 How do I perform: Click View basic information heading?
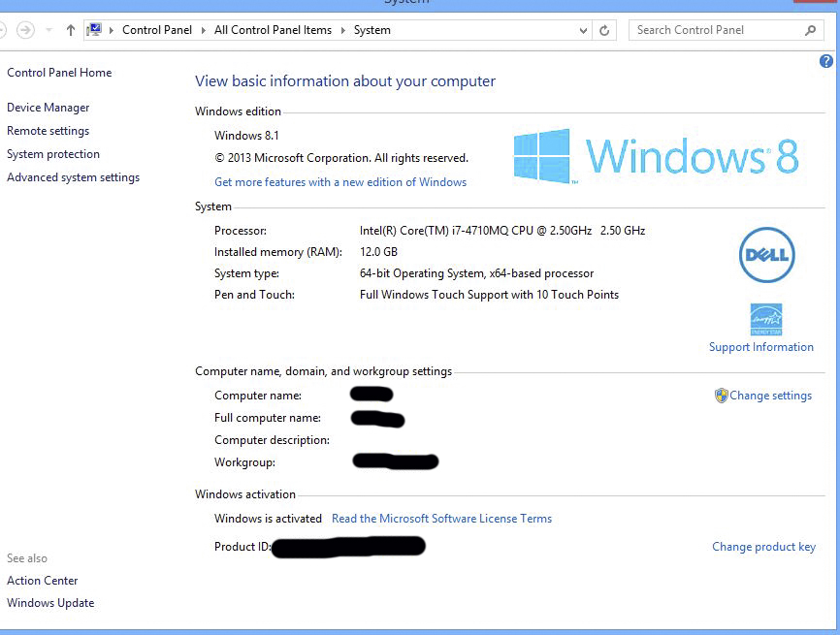pos(345,80)
